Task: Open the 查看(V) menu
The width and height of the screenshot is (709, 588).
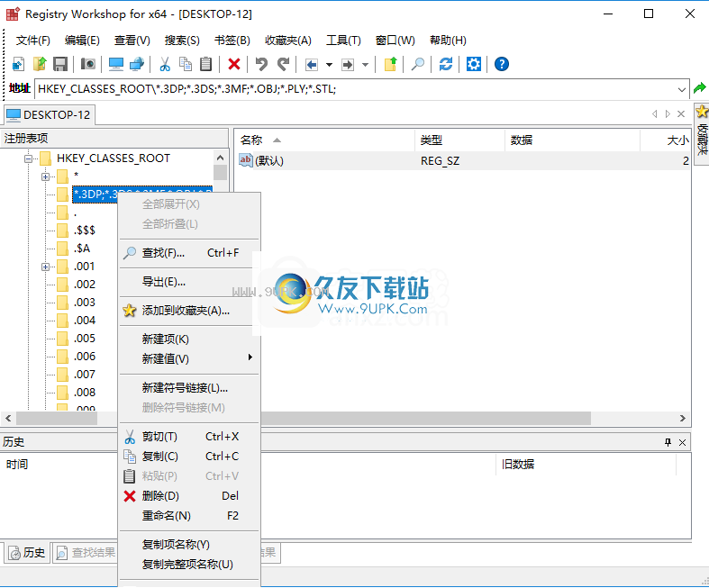Action: [132, 41]
